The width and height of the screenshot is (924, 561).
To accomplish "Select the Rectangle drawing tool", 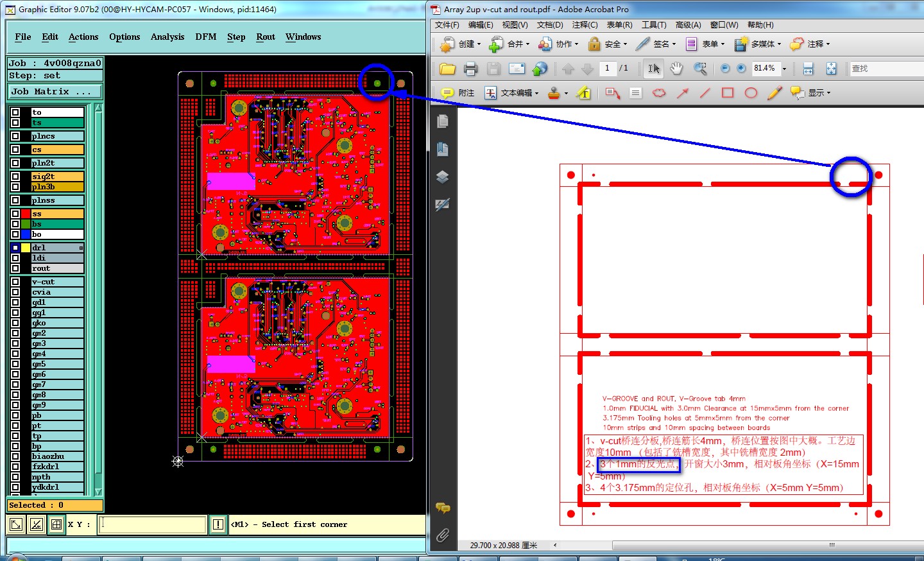I will click(728, 93).
